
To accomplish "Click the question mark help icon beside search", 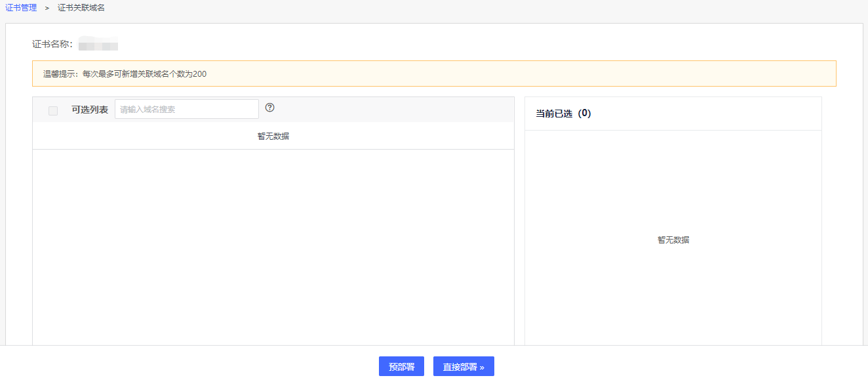I will coord(269,108).
